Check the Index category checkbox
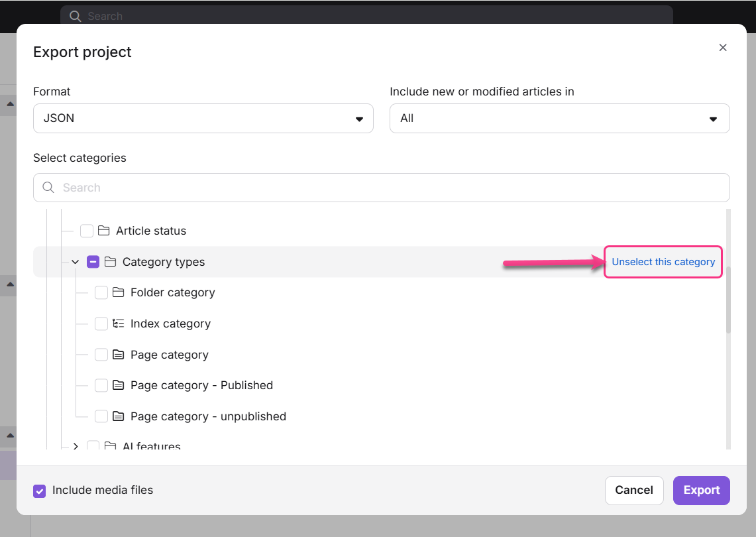 point(101,324)
